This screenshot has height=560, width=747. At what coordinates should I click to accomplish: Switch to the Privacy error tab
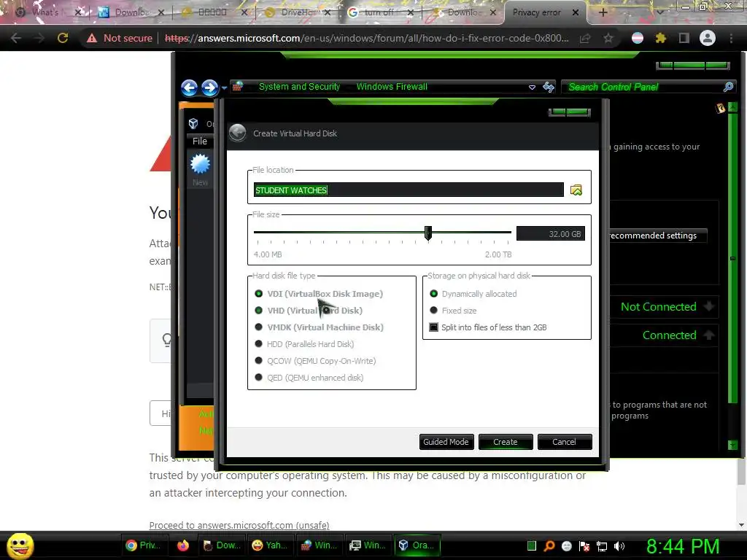536,12
